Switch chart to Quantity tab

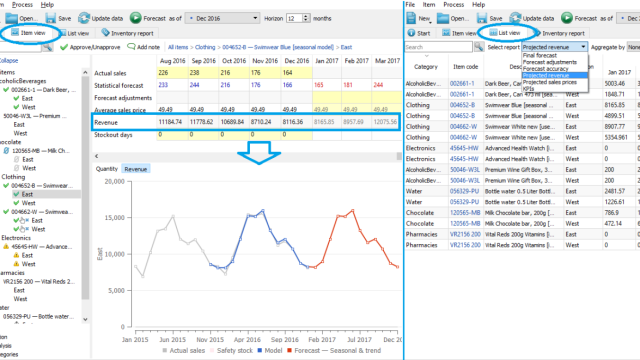(107, 169)
